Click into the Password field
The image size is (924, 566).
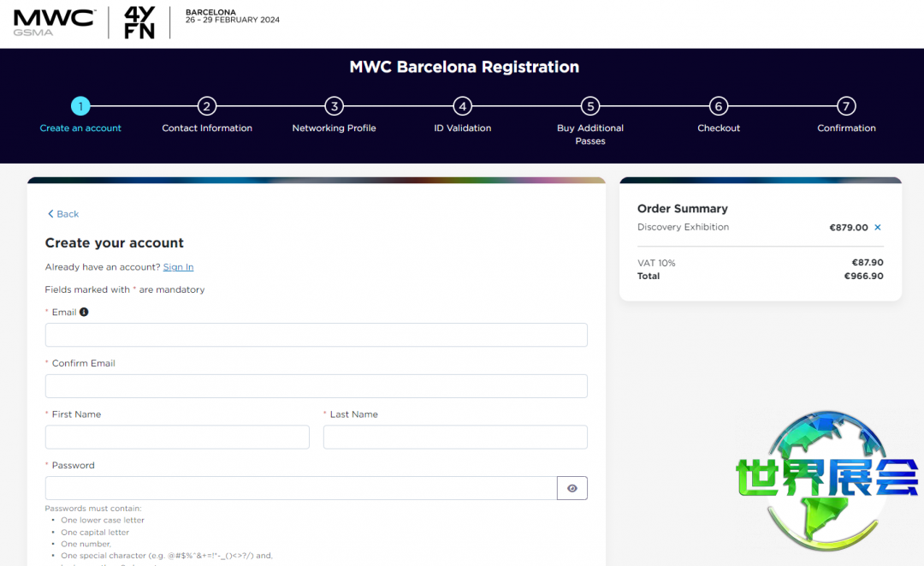[300, 488]
